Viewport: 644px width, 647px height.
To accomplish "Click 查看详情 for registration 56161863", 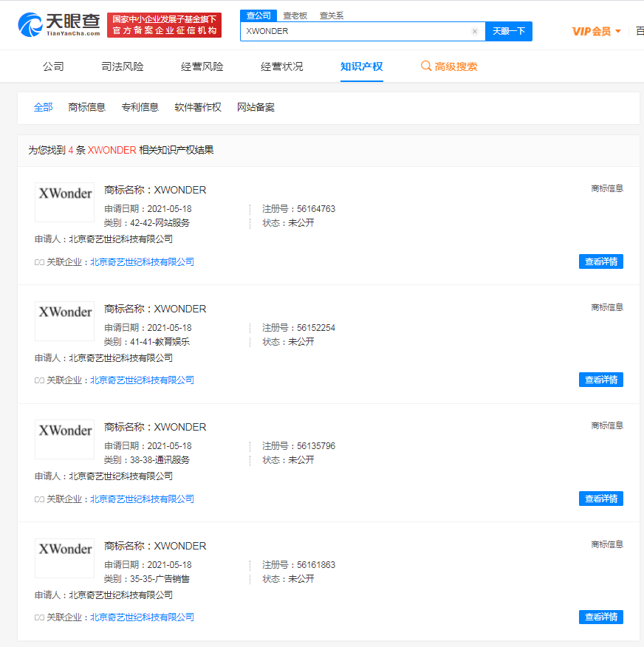I will 600,617.
